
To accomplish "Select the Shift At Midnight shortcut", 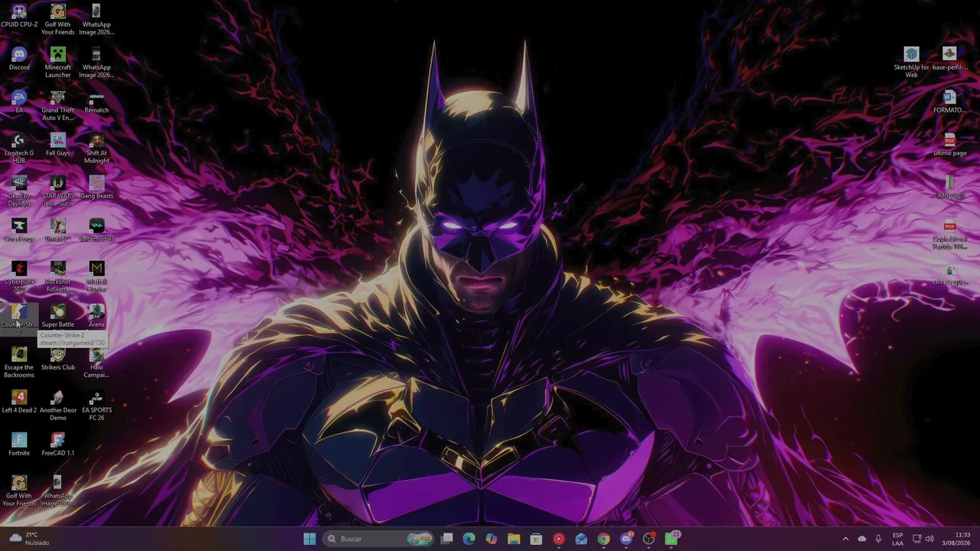I will pyautogui.click(x=96, y=148).
